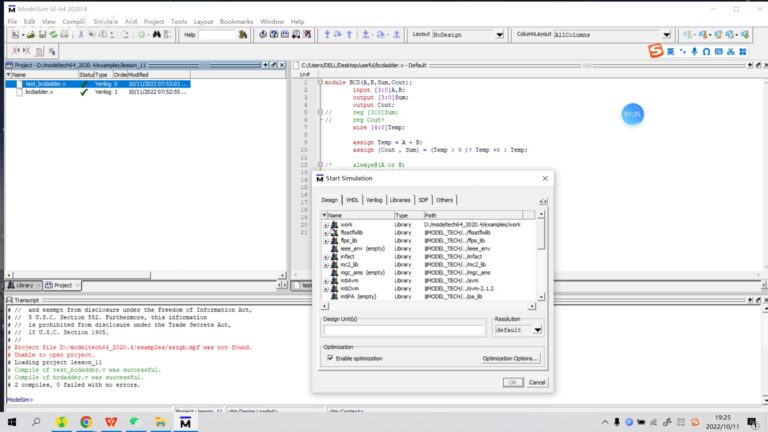Switch to the VHDL tab in dialog
The height and width of the screenshot is (432, 768).
click(352, 200)
